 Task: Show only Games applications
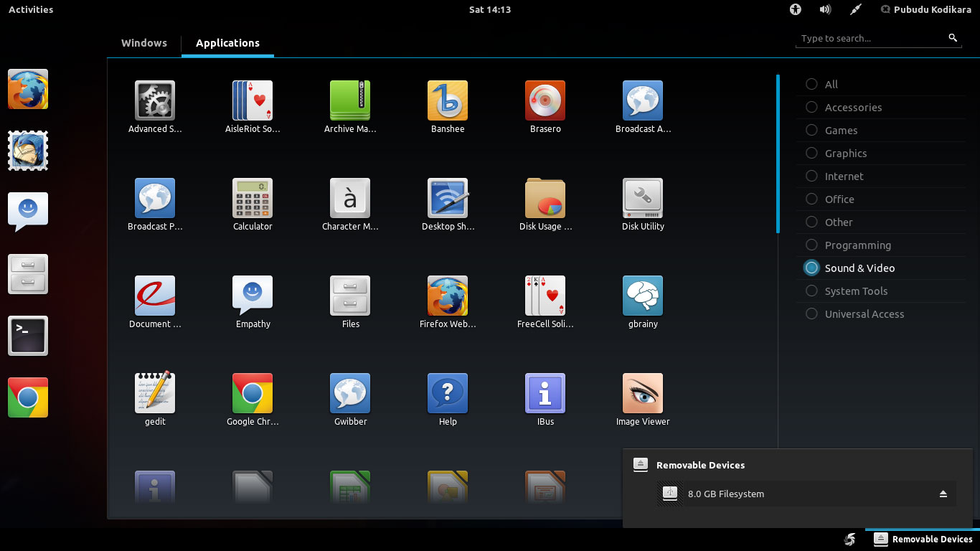881,130
